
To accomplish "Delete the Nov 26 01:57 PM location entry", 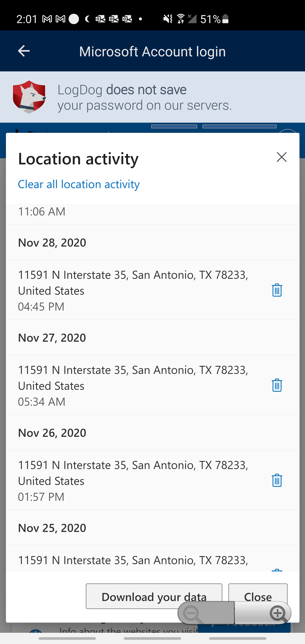I will point(277,480).
